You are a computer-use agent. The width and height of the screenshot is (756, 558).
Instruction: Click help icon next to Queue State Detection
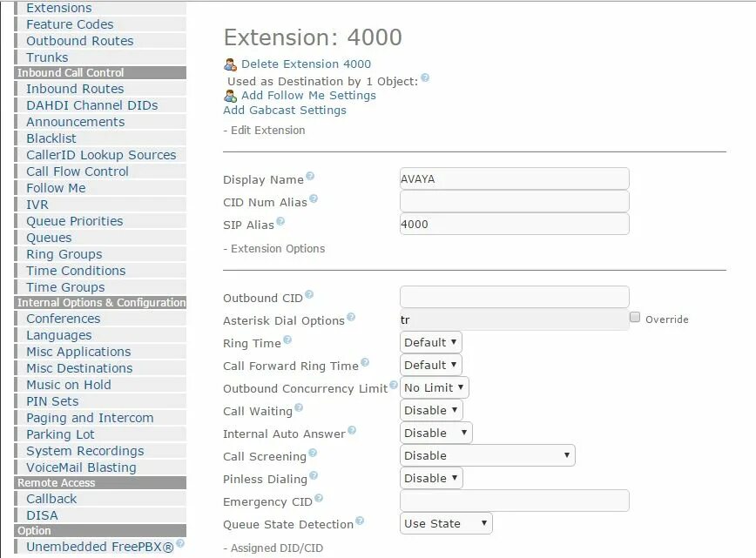pyautogui.click(x=360, y=521)
